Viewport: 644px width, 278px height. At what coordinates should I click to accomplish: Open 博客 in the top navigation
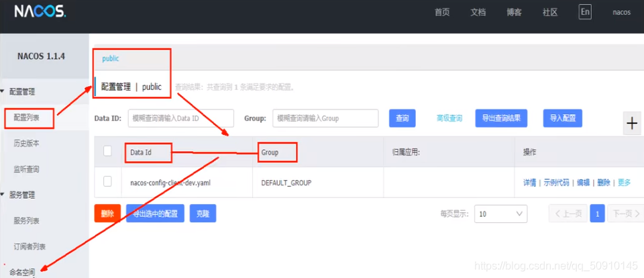pyautogui.click(x=515, y=12)
